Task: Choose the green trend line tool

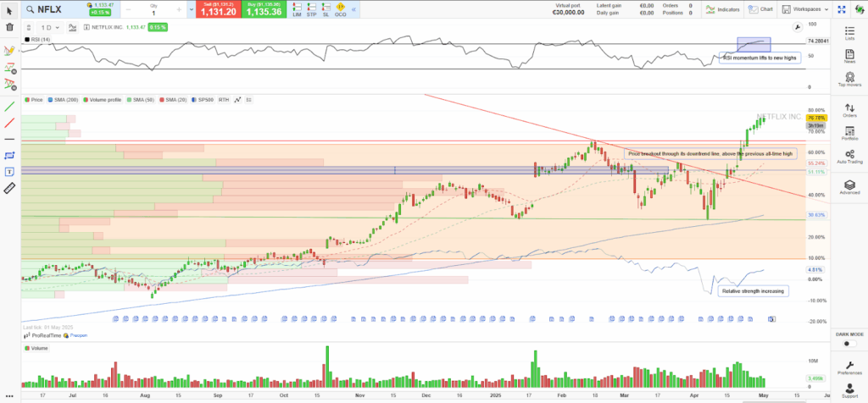Action: (9, 107)
